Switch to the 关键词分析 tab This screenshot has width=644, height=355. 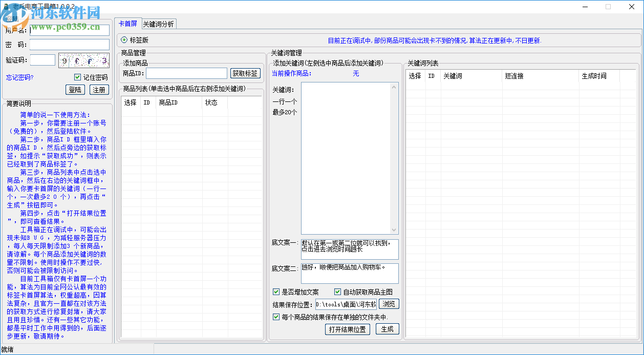[159, 24]
